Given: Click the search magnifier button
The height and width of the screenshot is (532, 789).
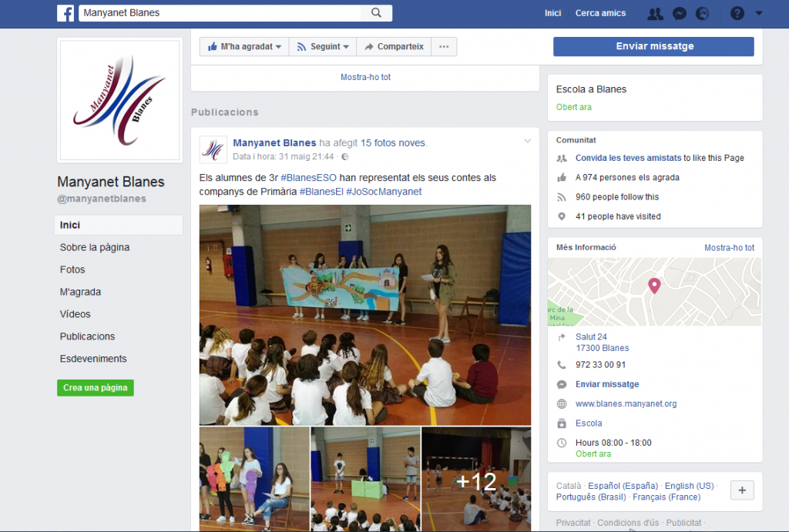Looking at the screenshot, I should (376, 13).
